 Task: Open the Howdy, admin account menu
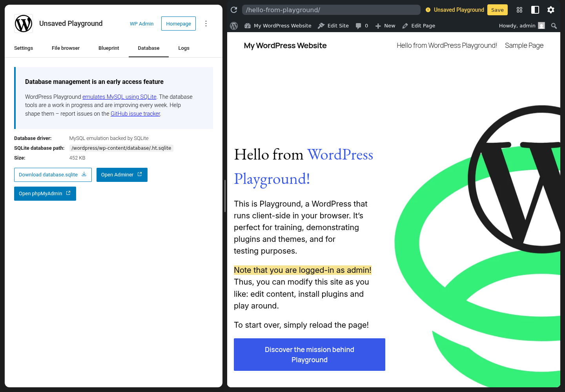[x=522, y=26]
